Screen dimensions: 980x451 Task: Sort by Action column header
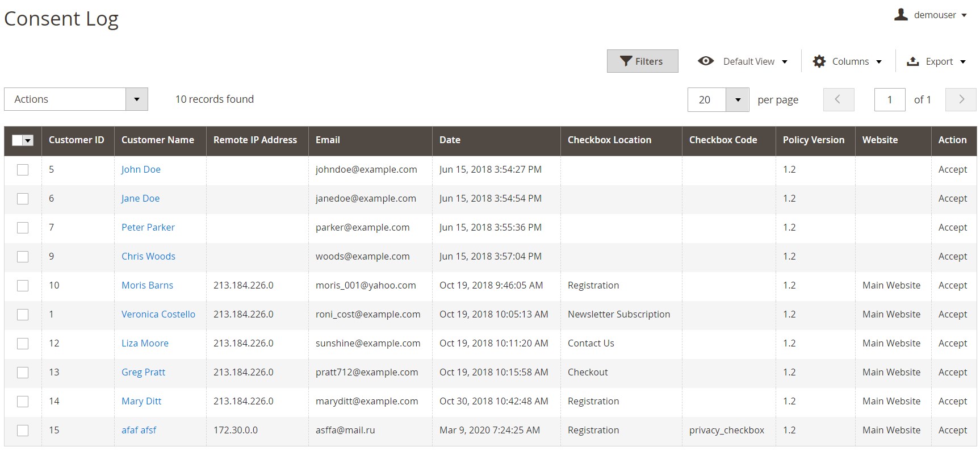pyautogui.click(x=954, y=140)
